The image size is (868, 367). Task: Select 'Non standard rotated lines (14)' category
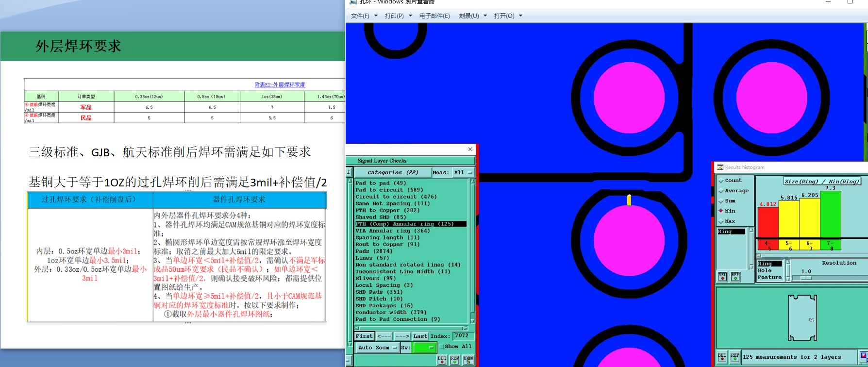pos(408,265)
